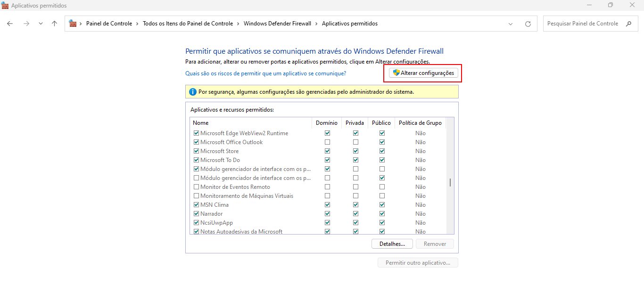This screenshot has height=284, width=644.
Task: Check Privada for Microsoft Office Outlook
Action: pos(355,142)
